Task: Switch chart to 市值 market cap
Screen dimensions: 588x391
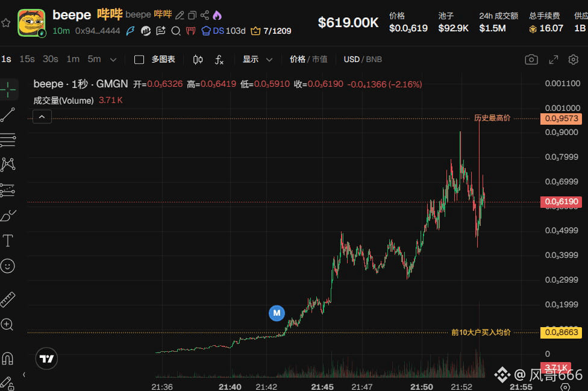Action: pos(319,59)
